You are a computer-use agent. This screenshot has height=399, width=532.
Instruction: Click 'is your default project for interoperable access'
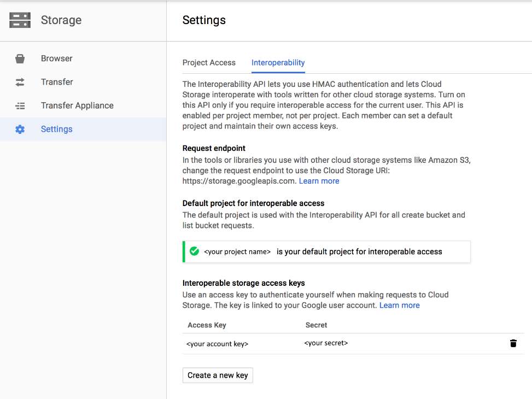point(359,252)
